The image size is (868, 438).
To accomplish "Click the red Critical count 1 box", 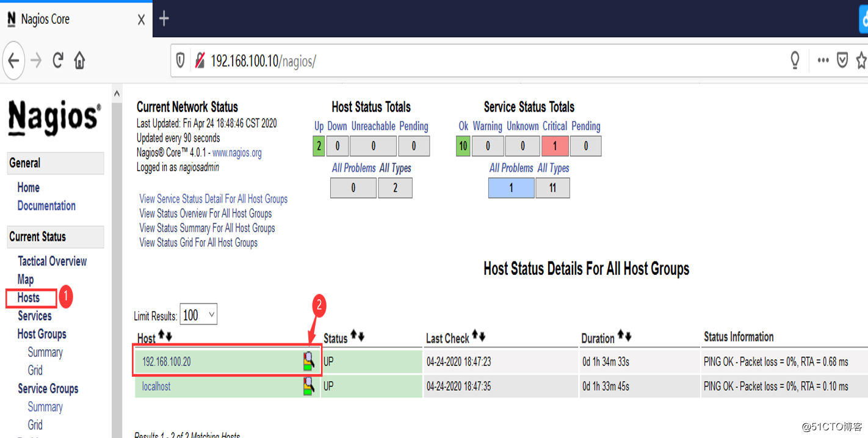I will (554, 146).
